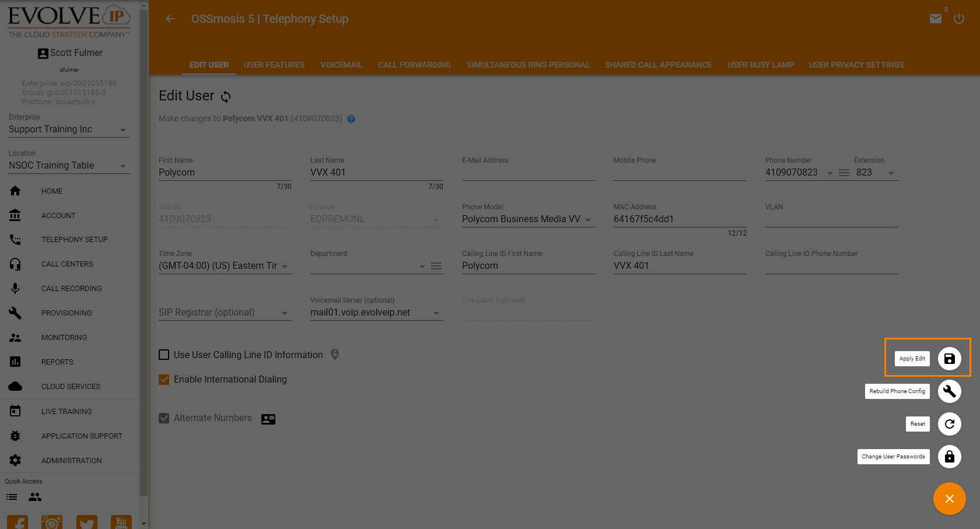Click the Change User Passwords lock icon
The image size is (980, 529).
click(949, 457)
